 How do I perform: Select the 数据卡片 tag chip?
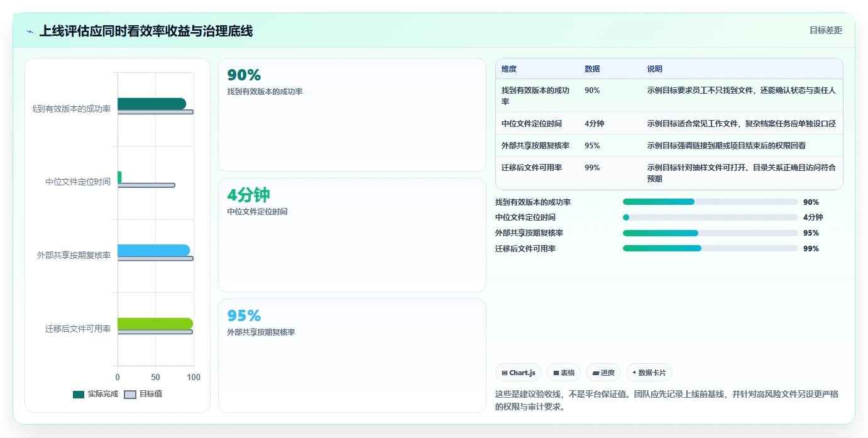(649, 373)
